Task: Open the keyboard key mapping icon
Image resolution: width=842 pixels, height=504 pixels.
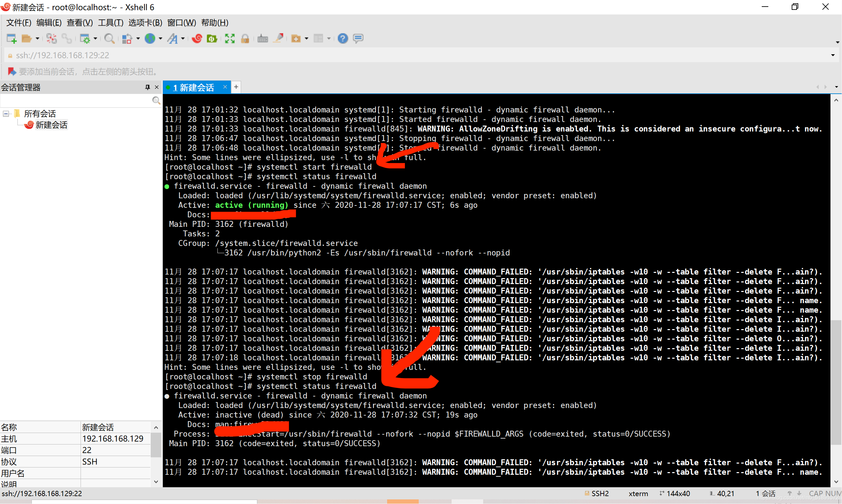Action: (x=262, y=39)
